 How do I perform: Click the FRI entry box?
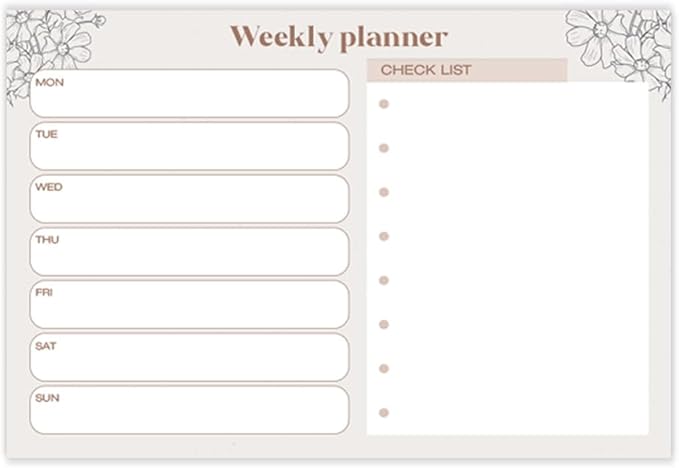pyautogui.click(x=189, y=304)
